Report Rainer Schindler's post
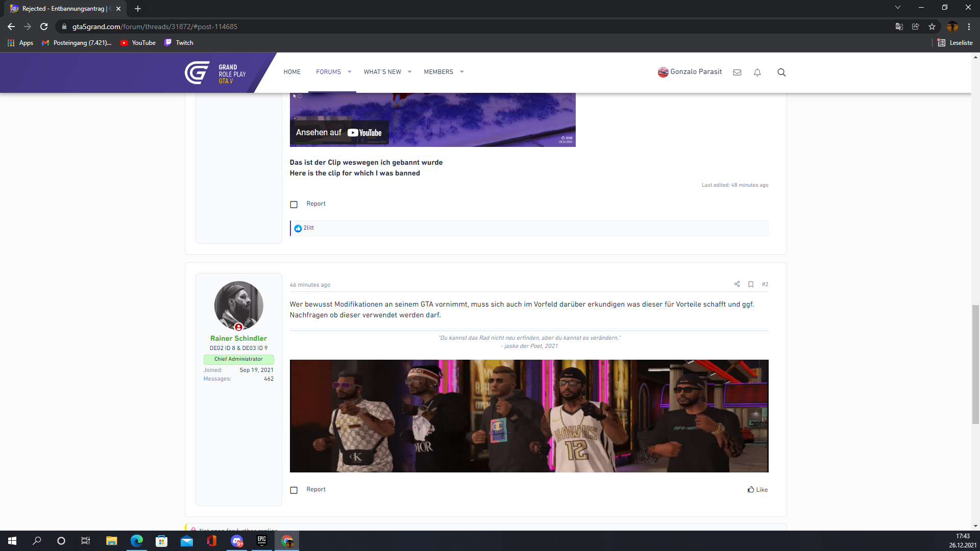This screenshot has height=551, width=980. click(x=316, y=489)
